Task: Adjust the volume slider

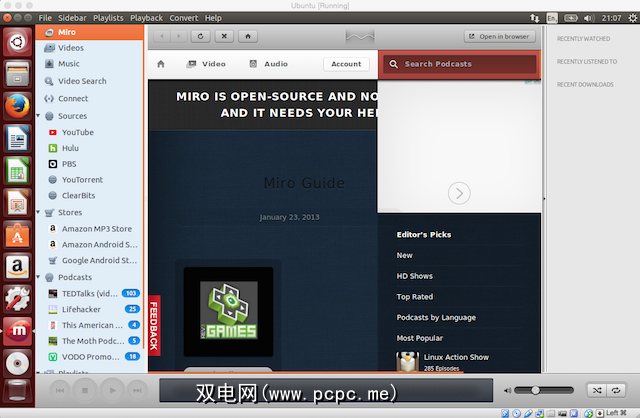Action: 544,391
